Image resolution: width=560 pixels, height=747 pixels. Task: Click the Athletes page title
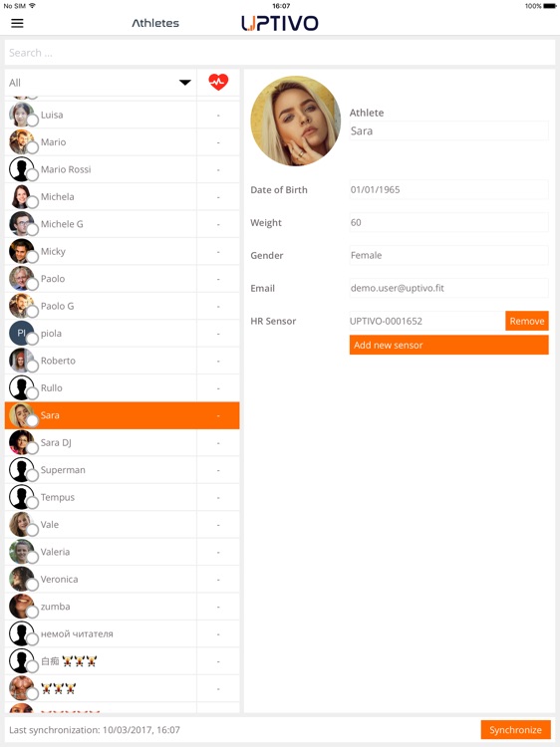click(155, 23)
